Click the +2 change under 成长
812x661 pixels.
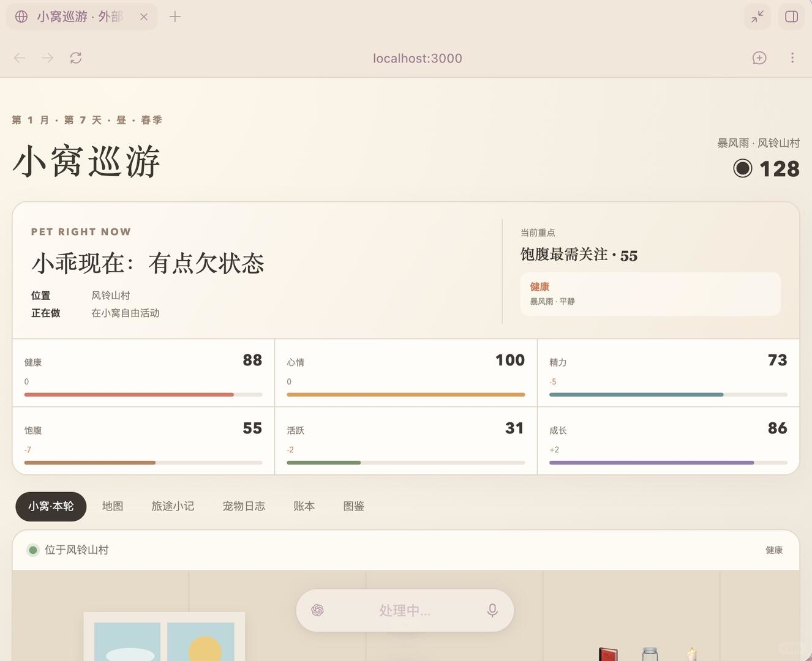point(554,450)
